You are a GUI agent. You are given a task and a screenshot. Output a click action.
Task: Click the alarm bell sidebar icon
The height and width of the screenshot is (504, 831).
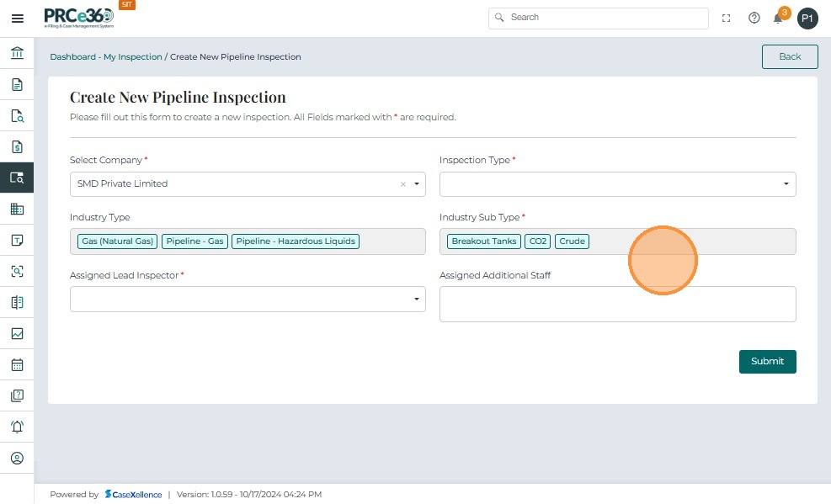point(17,427)
